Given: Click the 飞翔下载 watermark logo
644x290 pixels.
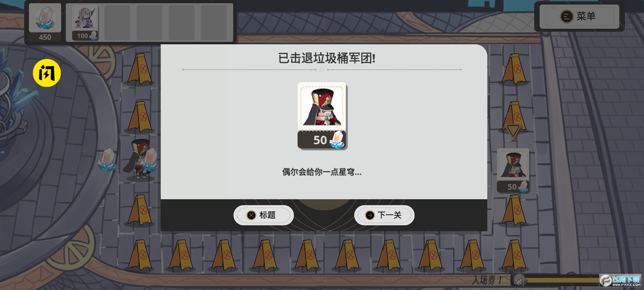Looking at the screenshot, I should click(x=620, y=281).
